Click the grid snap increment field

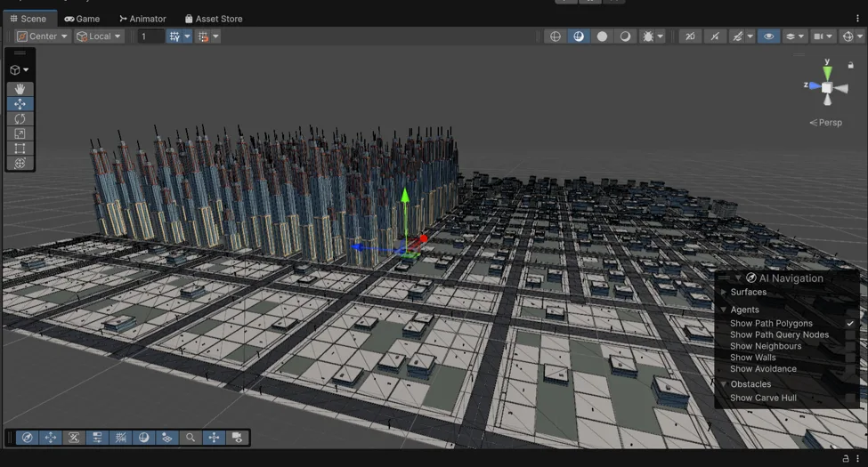150,36
